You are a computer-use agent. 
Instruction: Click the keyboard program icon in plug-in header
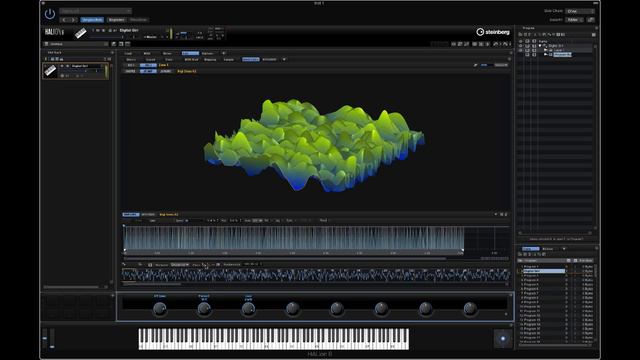pyautogui.click(x=80, y=33)
